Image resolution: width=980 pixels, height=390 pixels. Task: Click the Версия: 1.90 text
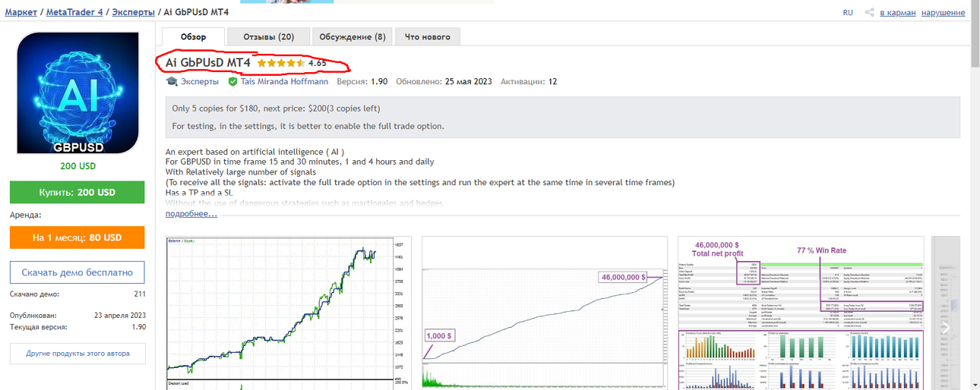click(x=362, y=81)
